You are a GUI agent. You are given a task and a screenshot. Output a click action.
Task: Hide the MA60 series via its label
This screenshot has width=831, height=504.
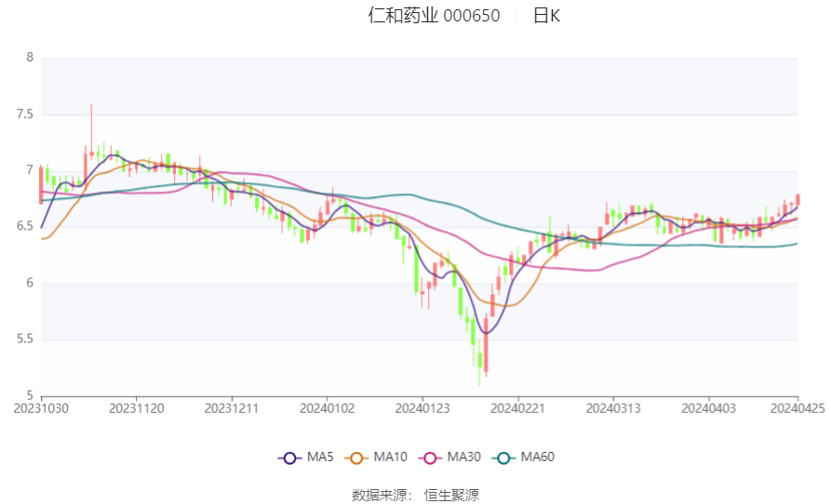pyautogui.click(x=537, y=457)
